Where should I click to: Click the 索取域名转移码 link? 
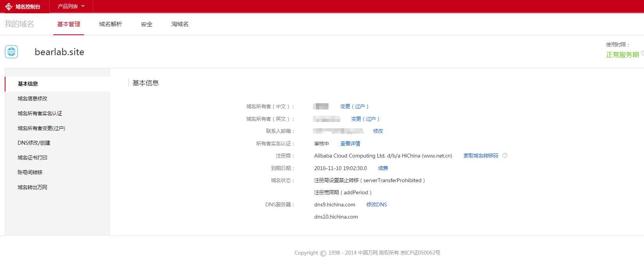pos(481,156)
